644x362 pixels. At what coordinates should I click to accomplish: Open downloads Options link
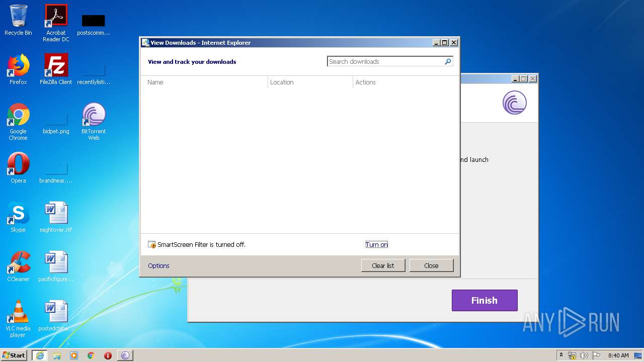[158, 265]
